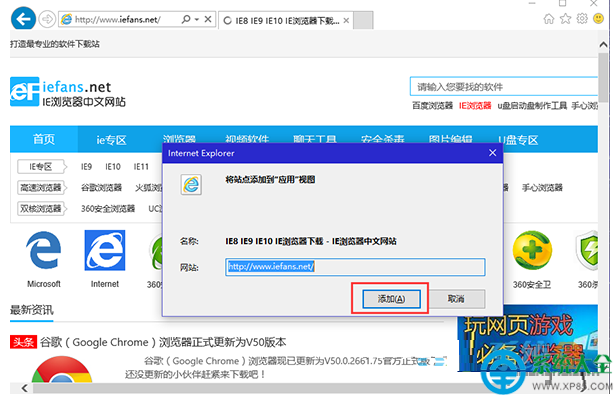Select the ie专区 navigation tab
This screenshot has width=615, height=397.
pyautogui.click(x=111, y=140)
